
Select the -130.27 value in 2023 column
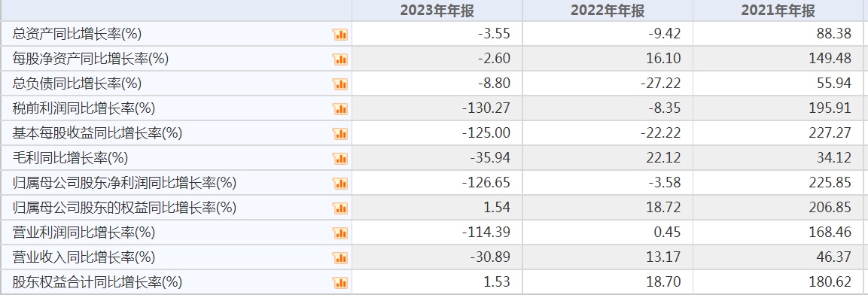coord(486,108)
